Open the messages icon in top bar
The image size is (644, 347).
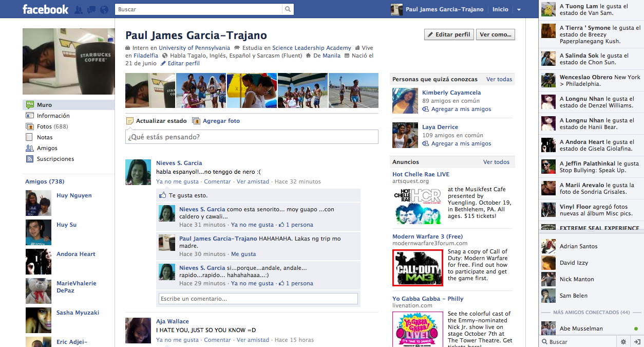pyautogui.click(x=91, y=9)
